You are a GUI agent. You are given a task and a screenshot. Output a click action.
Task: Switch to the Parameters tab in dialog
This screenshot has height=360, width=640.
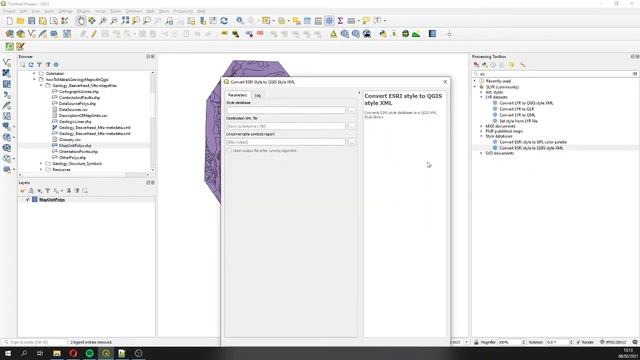238,95
